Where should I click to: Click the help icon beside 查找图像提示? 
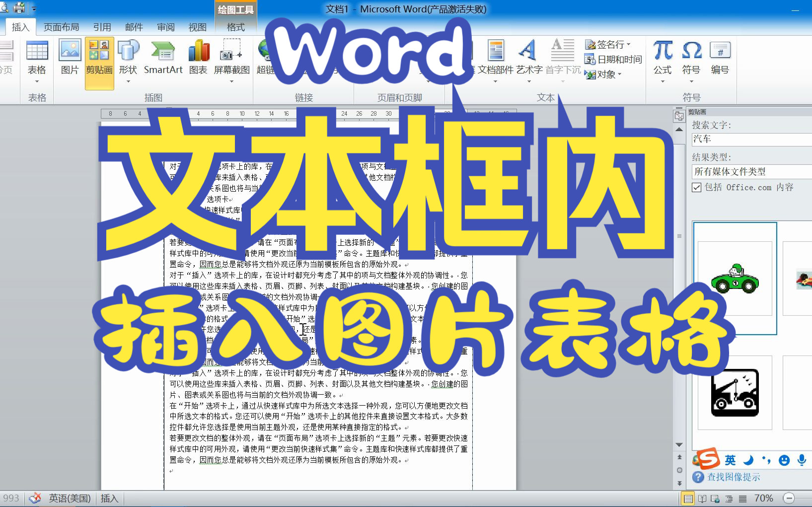[698, 477]
